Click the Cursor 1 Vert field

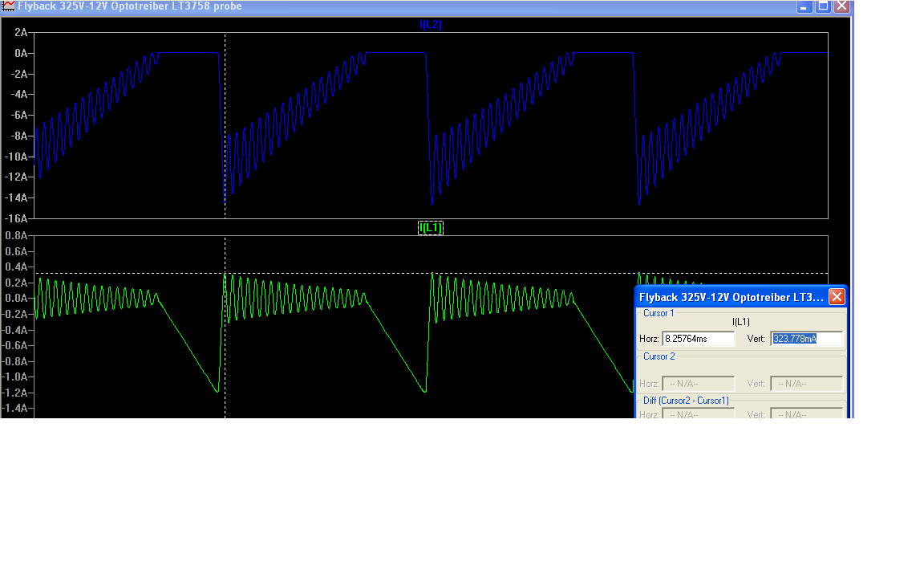(806, 339)
